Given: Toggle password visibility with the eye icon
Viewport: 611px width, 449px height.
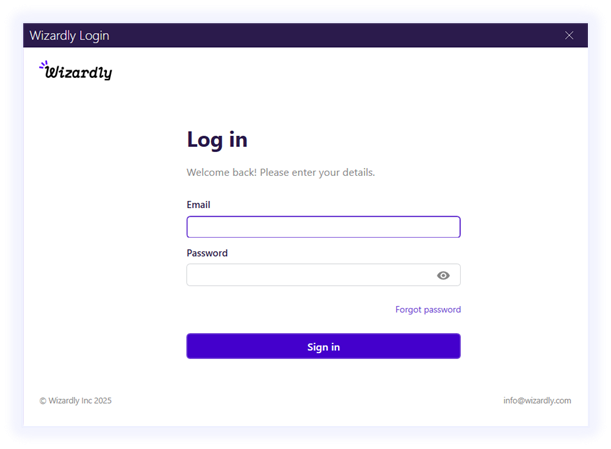Looking at the screenshot, I should coord(443,276).
